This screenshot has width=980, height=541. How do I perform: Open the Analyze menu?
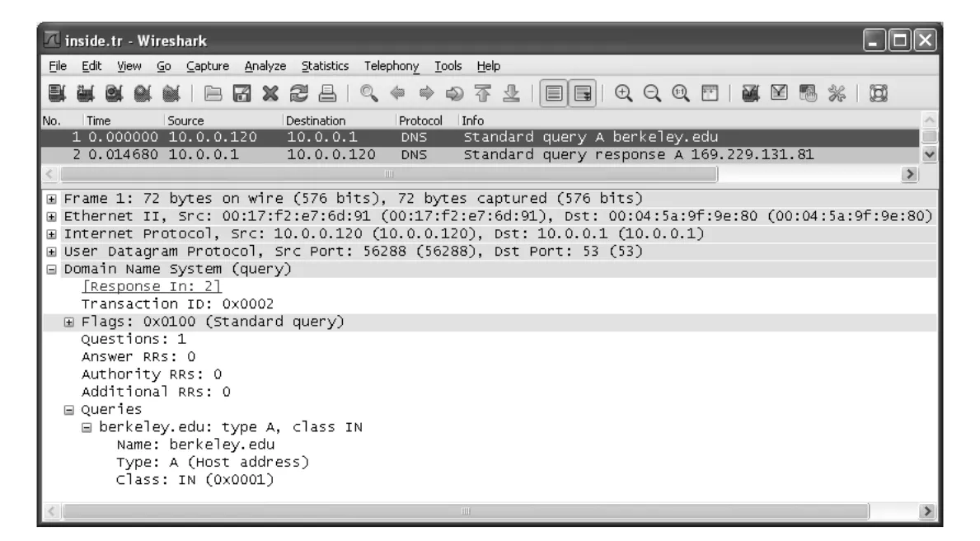(x=265, y=66)
